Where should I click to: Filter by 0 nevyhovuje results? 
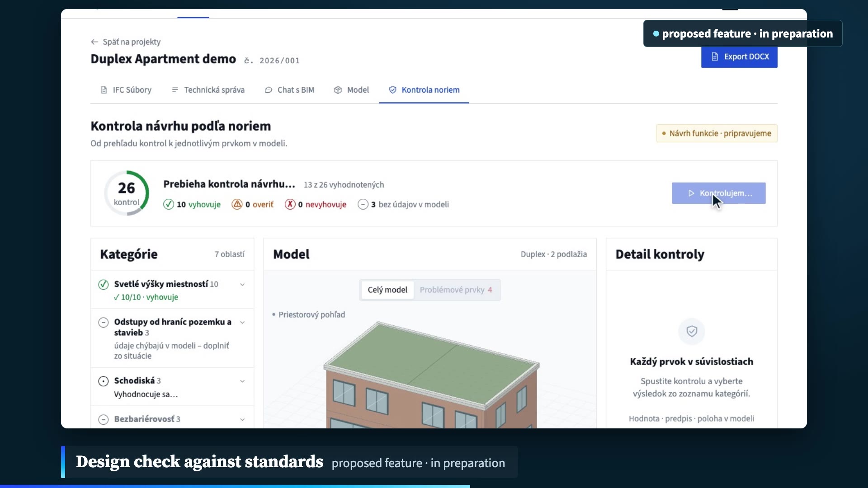(x=316, y=204)
